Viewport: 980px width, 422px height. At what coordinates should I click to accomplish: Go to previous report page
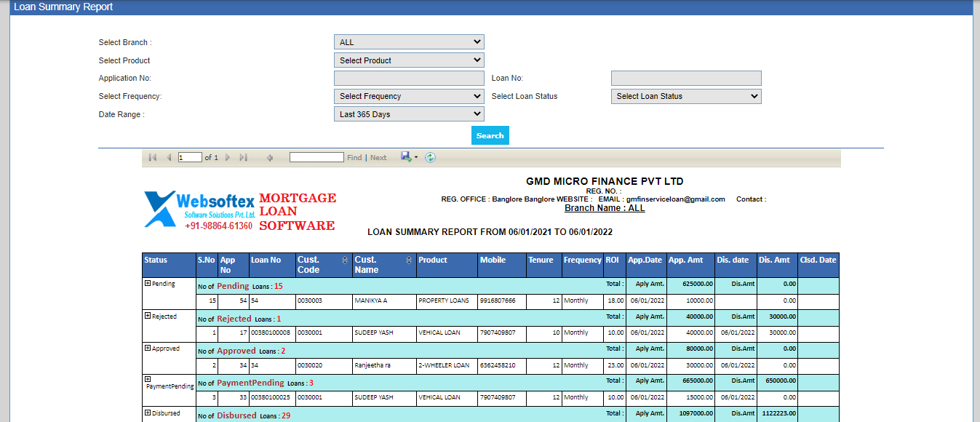(x=169, y=157)
